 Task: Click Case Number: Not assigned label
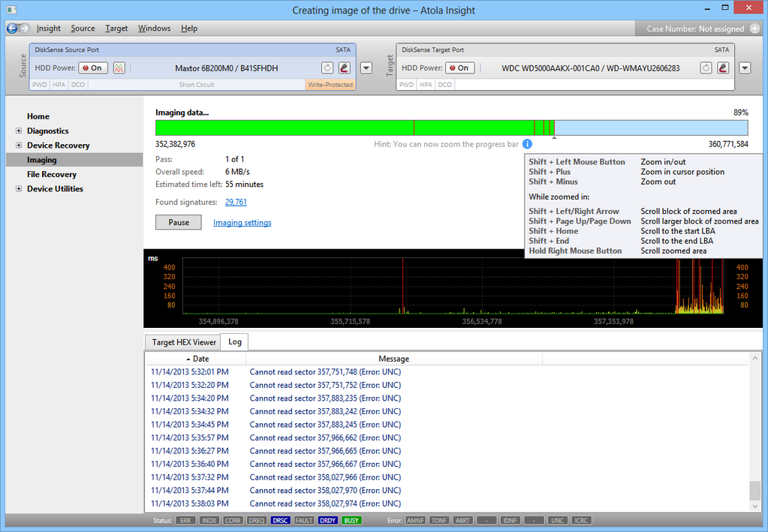coord(695,29)
